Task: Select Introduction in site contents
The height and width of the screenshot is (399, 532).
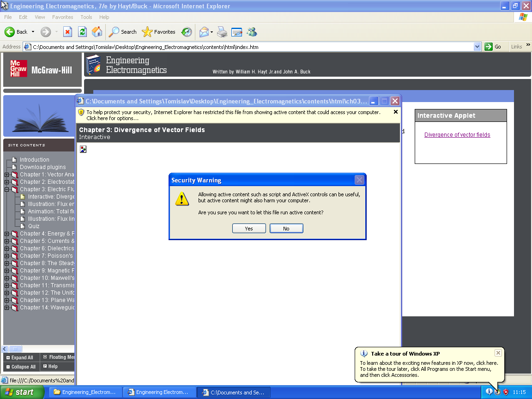Action: [x=34, y=159]
